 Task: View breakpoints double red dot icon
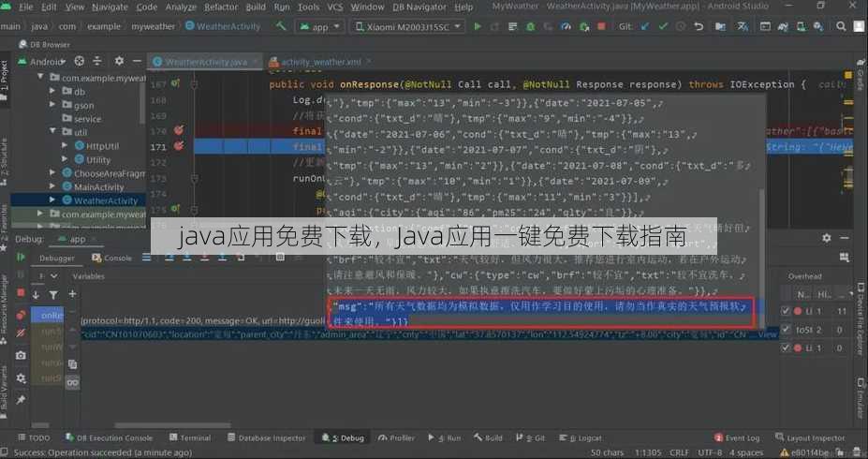[x=21, y=315]
